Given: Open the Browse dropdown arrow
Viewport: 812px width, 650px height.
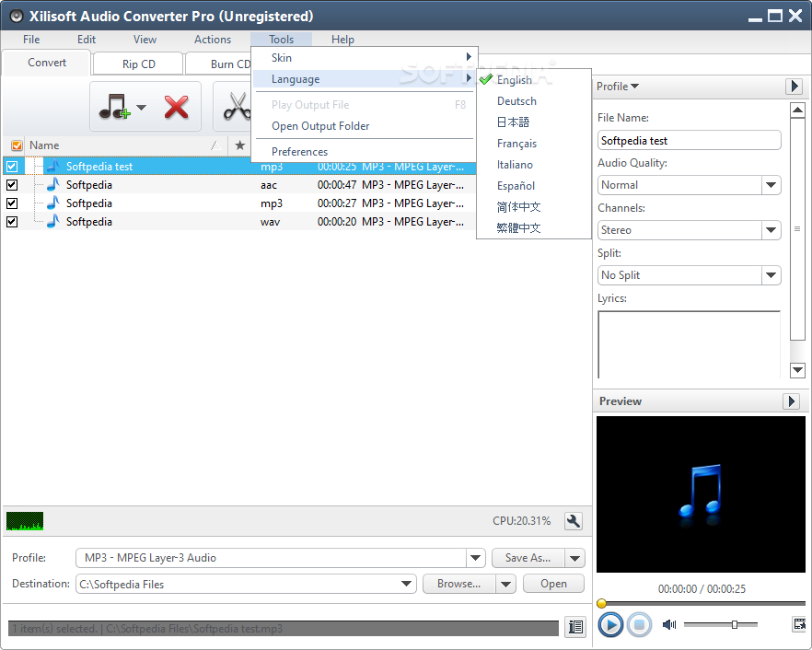Looking at the screenshot, I should 505,584.
